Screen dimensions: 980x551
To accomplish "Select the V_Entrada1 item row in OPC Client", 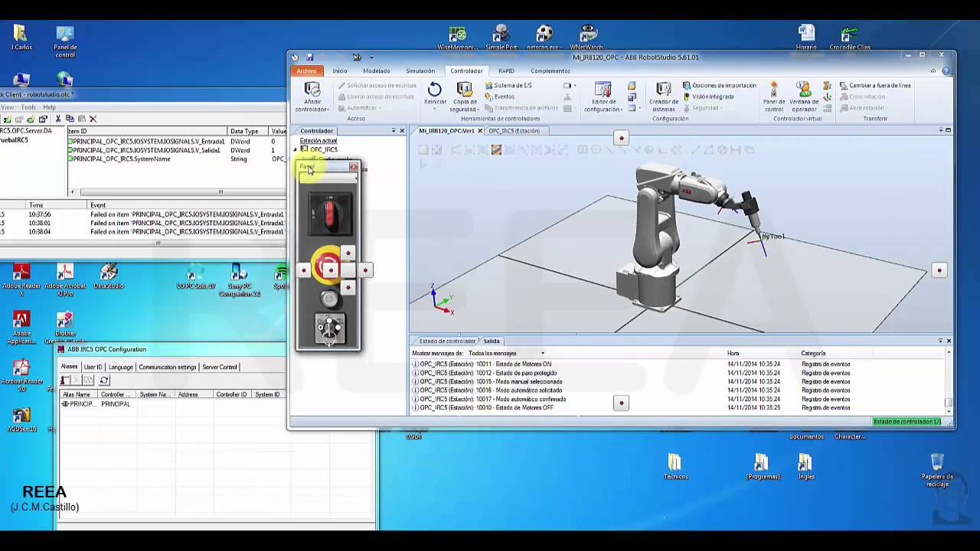I will tap(176, 142).
